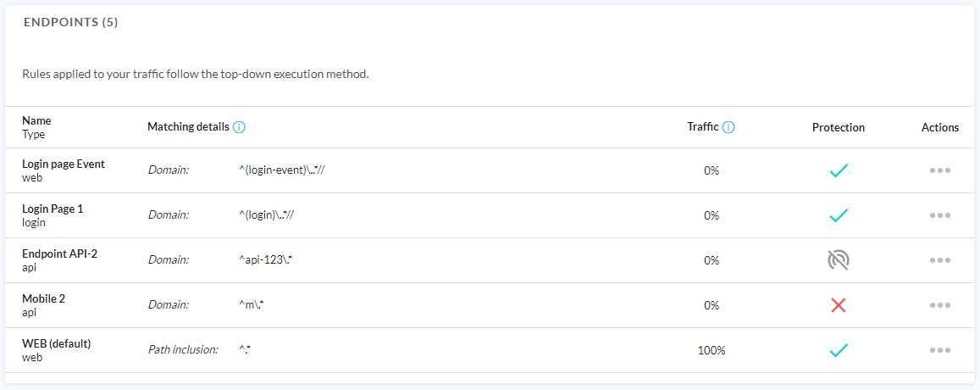
Task: Click the 100% traffic value
Action: [x=711, y=350]
